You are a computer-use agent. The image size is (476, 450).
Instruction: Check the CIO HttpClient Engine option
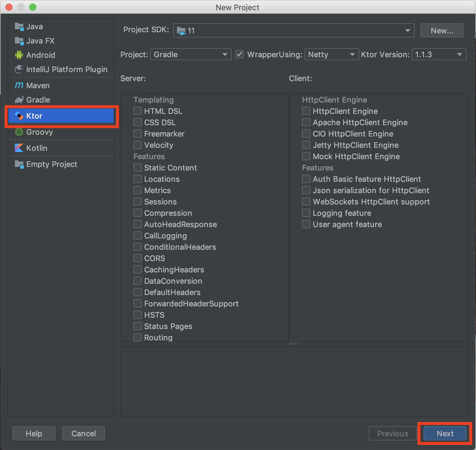coord(306,134)
